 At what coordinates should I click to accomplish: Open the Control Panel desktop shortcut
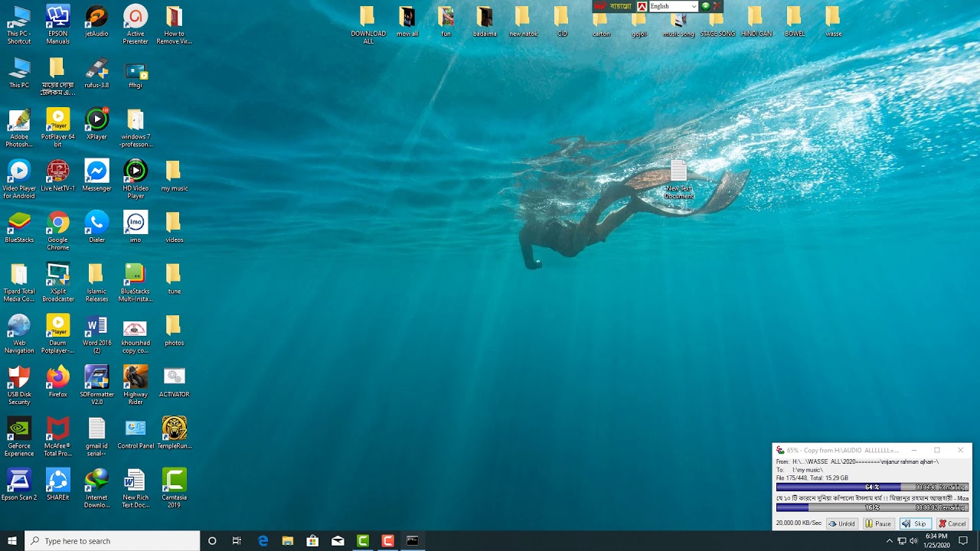(x=136, y=432)
